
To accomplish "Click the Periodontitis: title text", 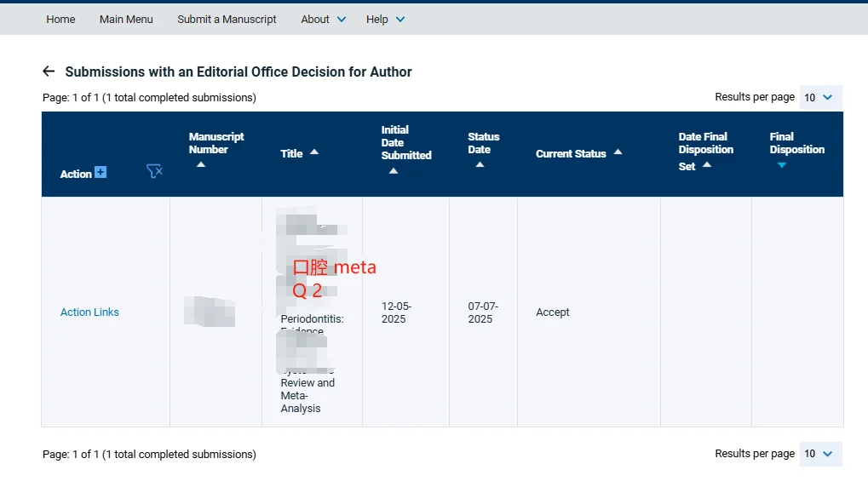I will [313, 318].
